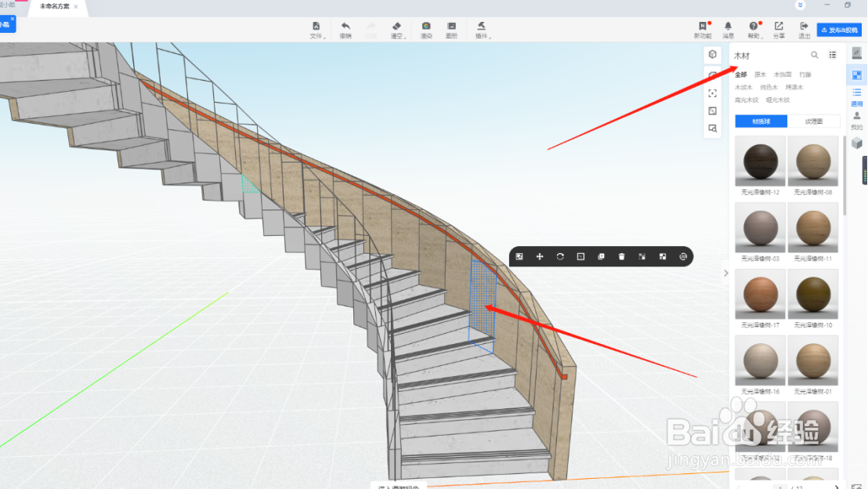
Task: Click the group icon in floating toolbar
Action: point(642,256)
